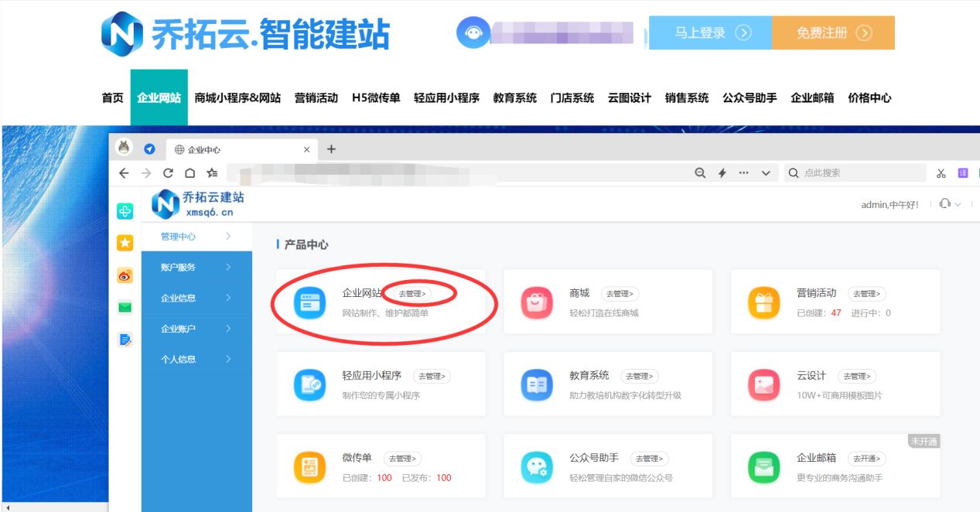Open the 微传单 flyer icon
The image size is (980, 512).
coord(310,466)
